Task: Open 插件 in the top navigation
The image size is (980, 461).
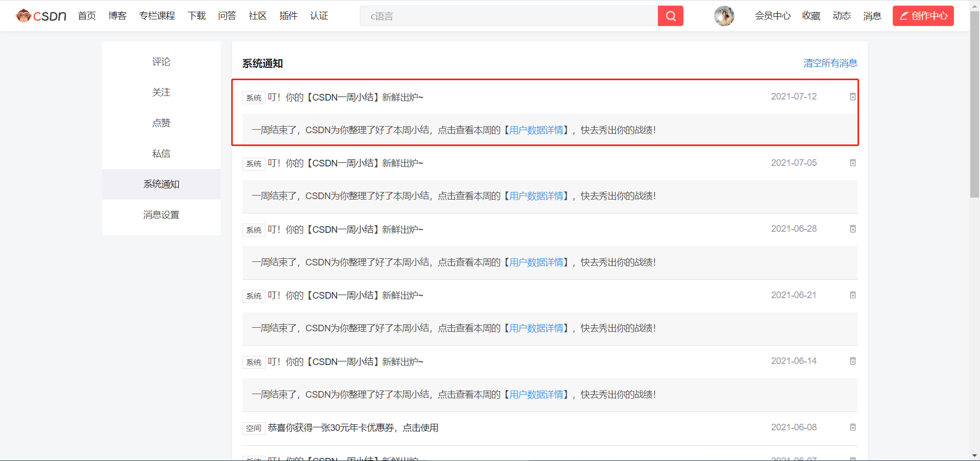Action: click(288, 16)
